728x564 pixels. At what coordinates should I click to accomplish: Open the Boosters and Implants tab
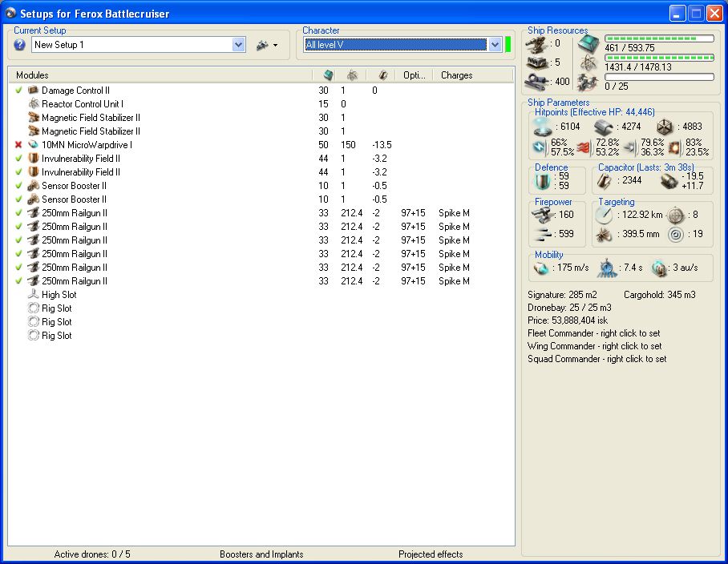(261, 554)
